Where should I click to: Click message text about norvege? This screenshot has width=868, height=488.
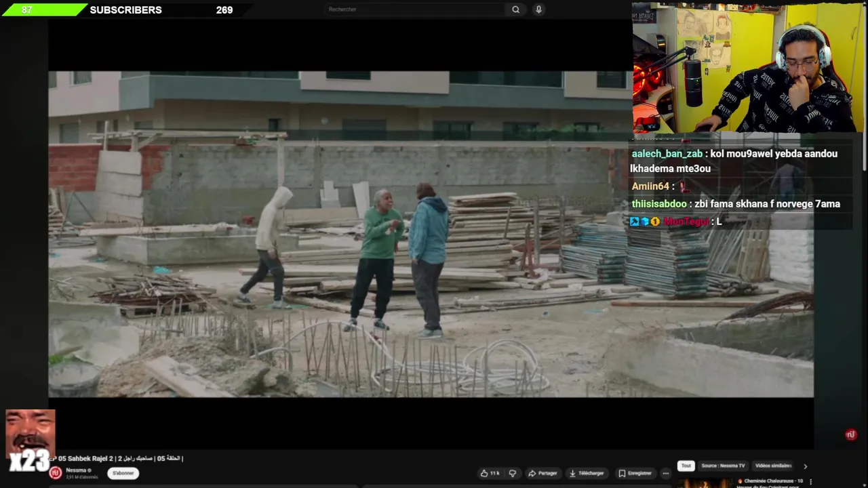(767, 204)
